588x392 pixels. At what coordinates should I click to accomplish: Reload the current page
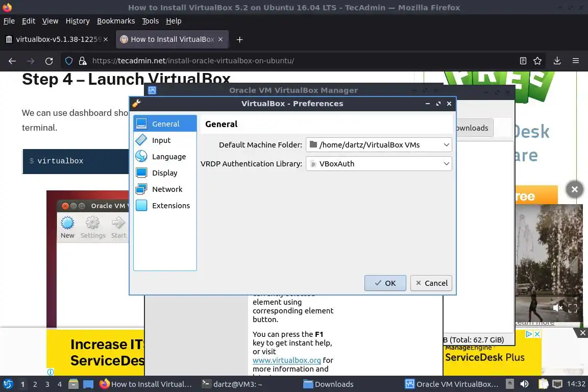(x=49, y=61)
